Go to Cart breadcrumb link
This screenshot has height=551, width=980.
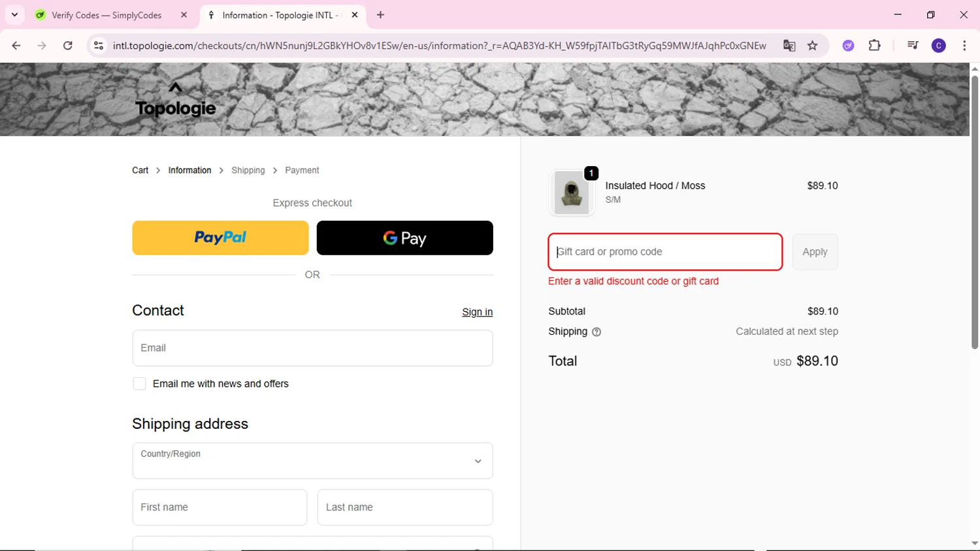click(140, 171)
